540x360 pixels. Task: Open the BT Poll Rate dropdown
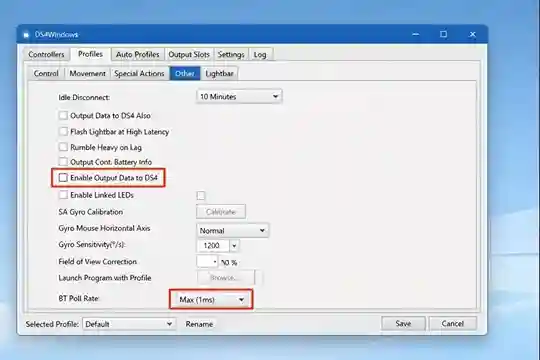(x=211, y=300)
